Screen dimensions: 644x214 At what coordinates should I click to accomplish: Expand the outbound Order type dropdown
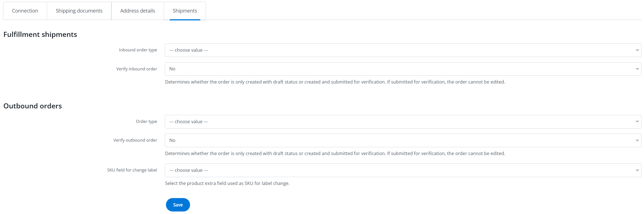point(403,122)
